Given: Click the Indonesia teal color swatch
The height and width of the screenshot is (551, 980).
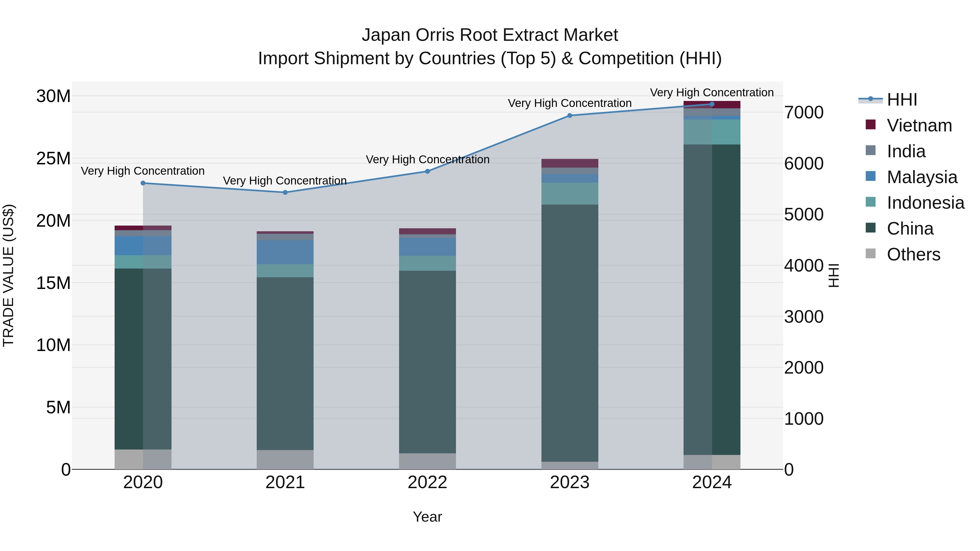Looking at the screenshot, I should [871, 202].
